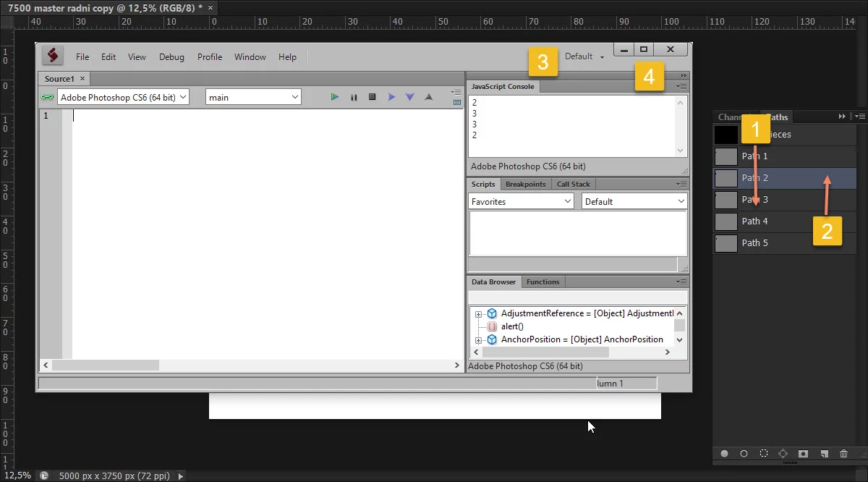Click the Path 3 thumbnail
The width and height of the screenshot is (868, 482).
(726, 200)
